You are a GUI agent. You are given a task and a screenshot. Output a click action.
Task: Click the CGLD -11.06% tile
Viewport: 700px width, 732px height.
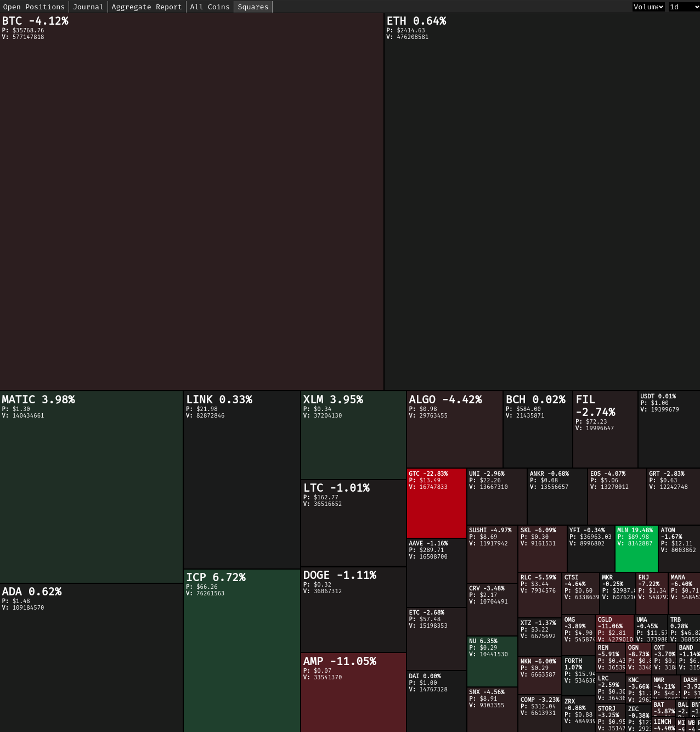pyautogui.click(x=614, y=629)
